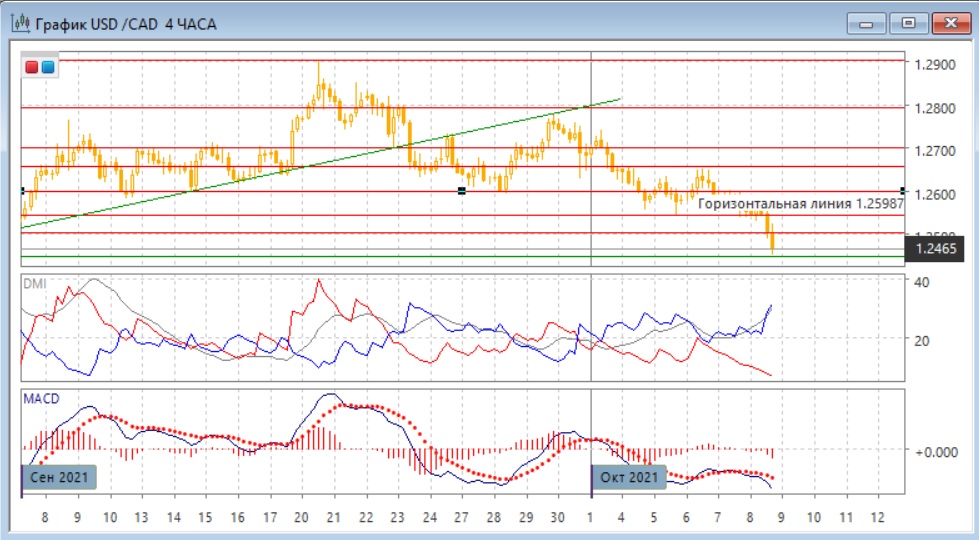Click the chart icon in title bar
Image resolution: width=979 pixels, height=540 pixels.
point(19,23)
